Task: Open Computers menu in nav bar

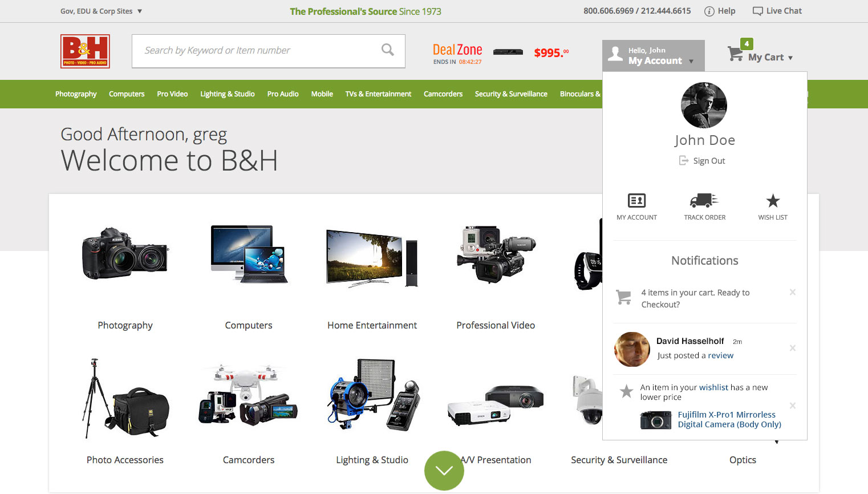Action: pos(127,94)
